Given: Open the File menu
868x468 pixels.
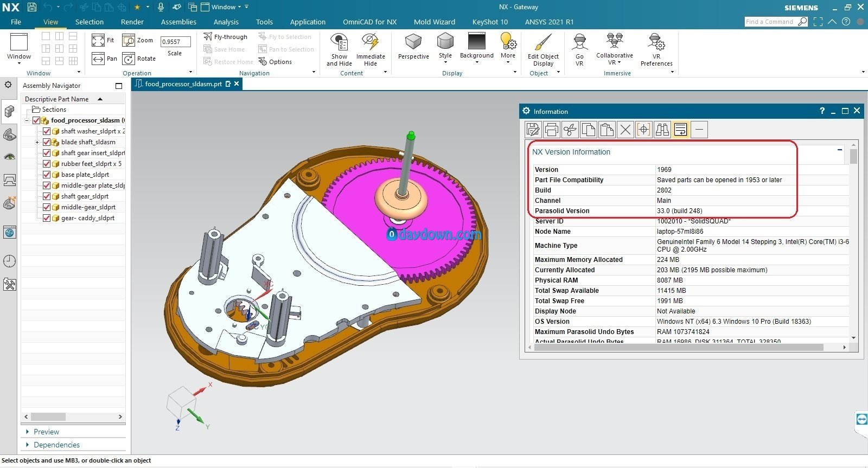Looking at the screenshot, I should [x=16, y=22].
